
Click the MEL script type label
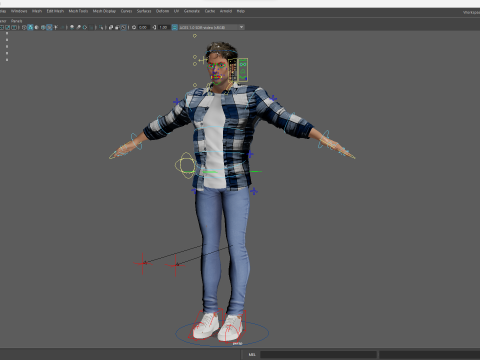(x=252, y=354)
